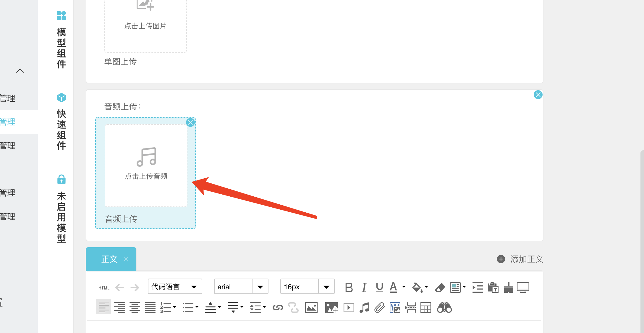Screen dimensions: 644x333
Task: Click the italic formatting icon
Action: 364,287
